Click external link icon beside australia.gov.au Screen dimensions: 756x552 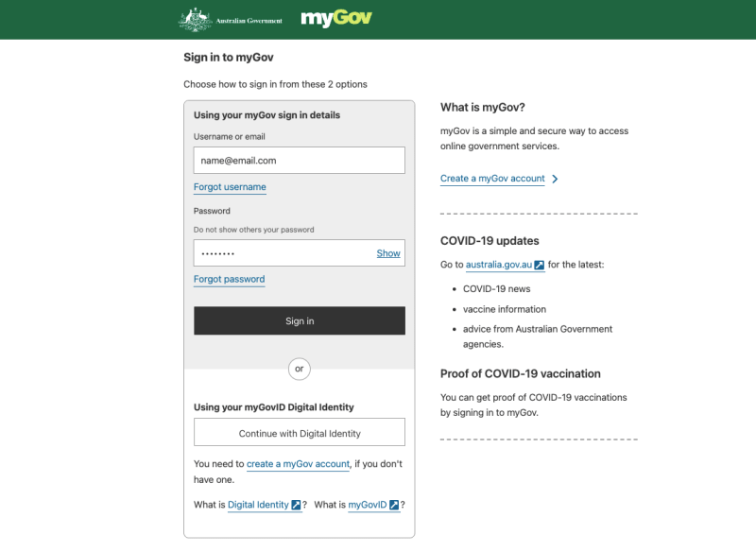click(540, 266)
